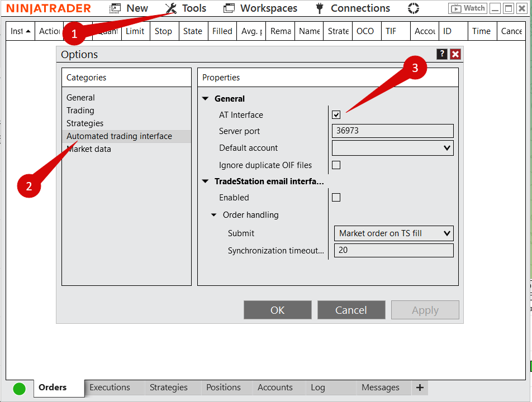Toggle TradeStation Enabled checkbox
Viewport: 532px width, 402px height.
(336, 198)
